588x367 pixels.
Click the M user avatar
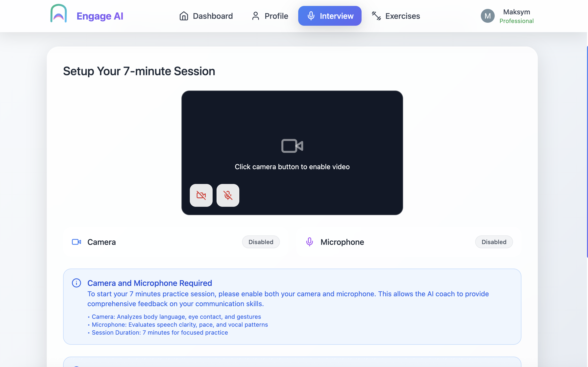click(488, 16)
